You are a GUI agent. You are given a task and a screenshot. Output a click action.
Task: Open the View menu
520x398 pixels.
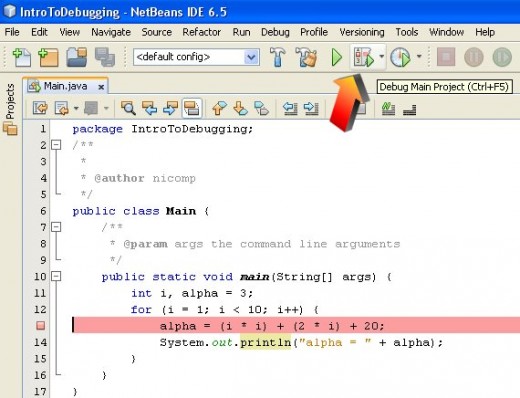coord(70,32)
